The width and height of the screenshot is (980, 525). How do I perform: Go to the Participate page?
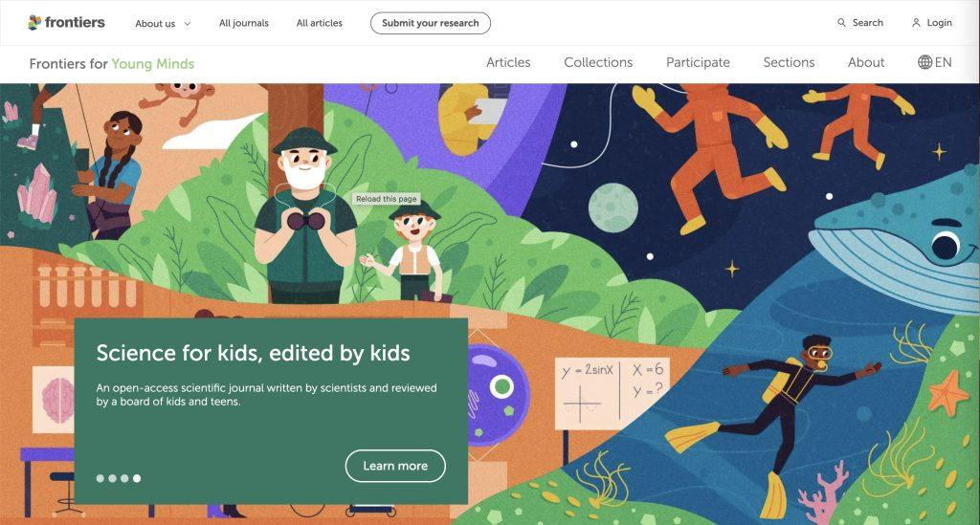pos(698,62)
